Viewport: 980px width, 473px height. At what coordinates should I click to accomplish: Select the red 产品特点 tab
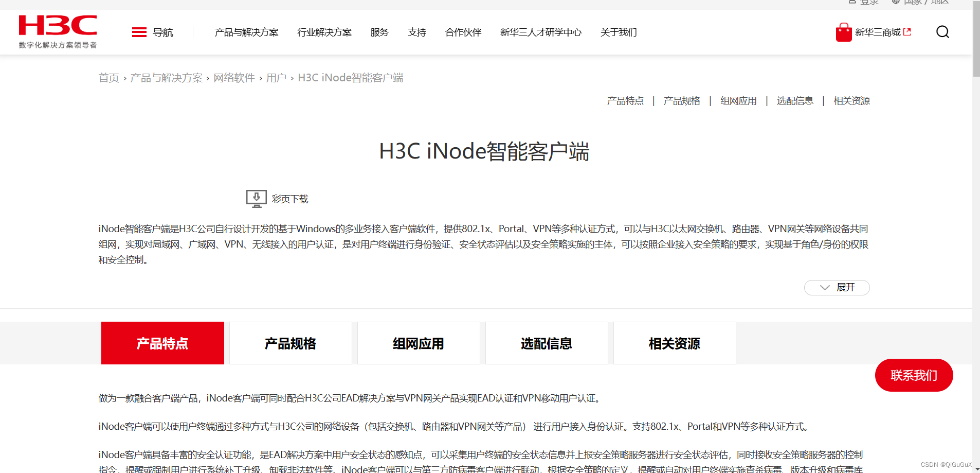point(162,343)
